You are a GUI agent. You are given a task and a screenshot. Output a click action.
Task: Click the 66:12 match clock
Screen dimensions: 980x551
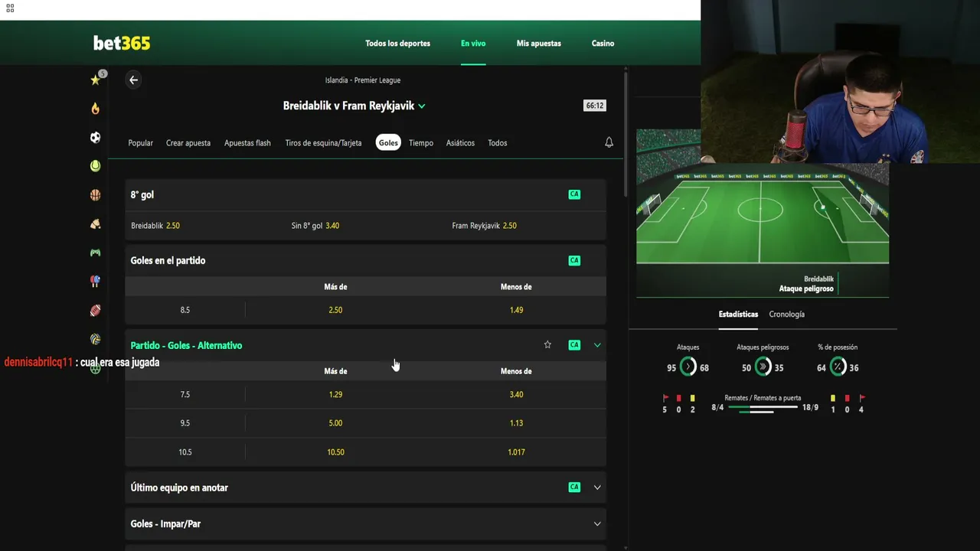[595, 106]
